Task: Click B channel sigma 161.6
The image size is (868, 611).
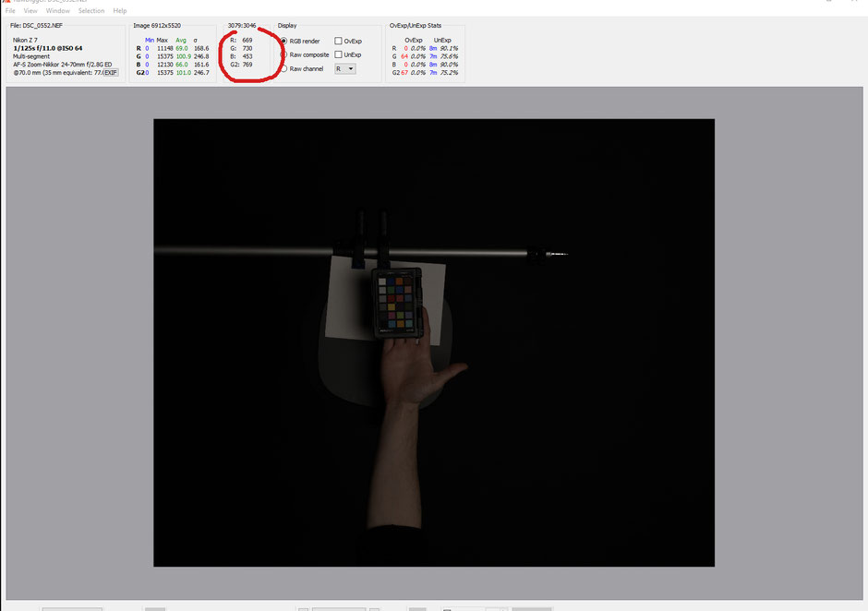Action: 201,65
